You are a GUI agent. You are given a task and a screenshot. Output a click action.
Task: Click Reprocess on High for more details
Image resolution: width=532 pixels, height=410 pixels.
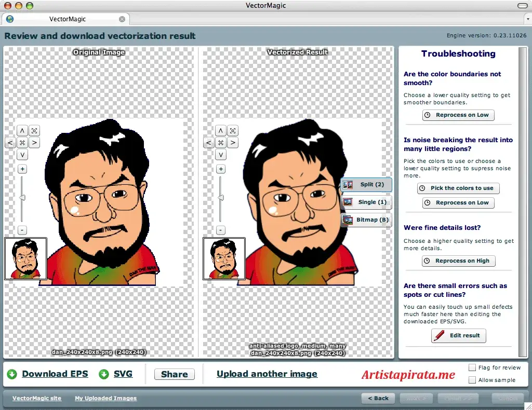458,261
